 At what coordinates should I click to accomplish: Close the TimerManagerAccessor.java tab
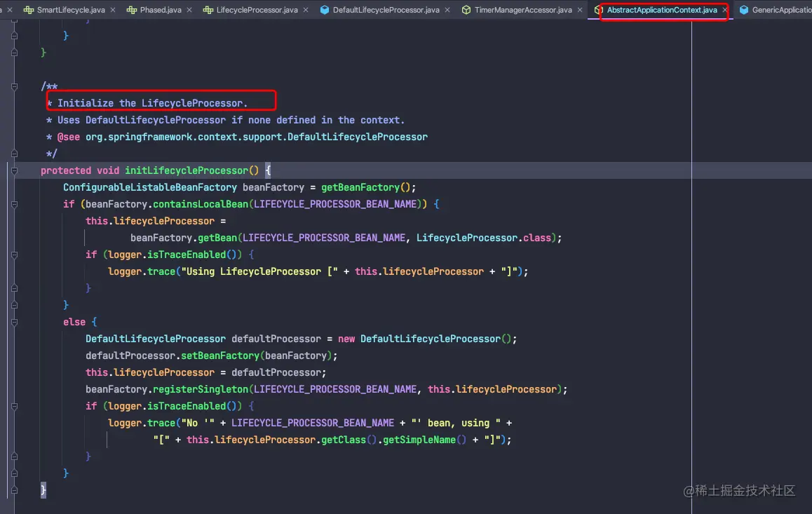(x=579, y=10)
